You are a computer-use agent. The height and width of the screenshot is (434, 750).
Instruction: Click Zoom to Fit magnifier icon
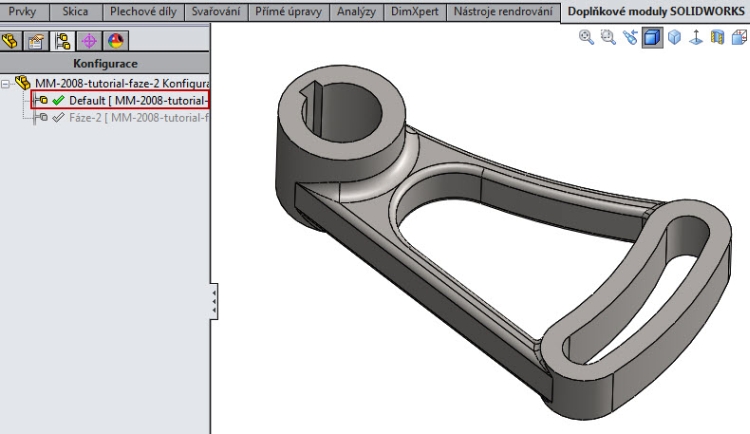click(x=586, y=37)
